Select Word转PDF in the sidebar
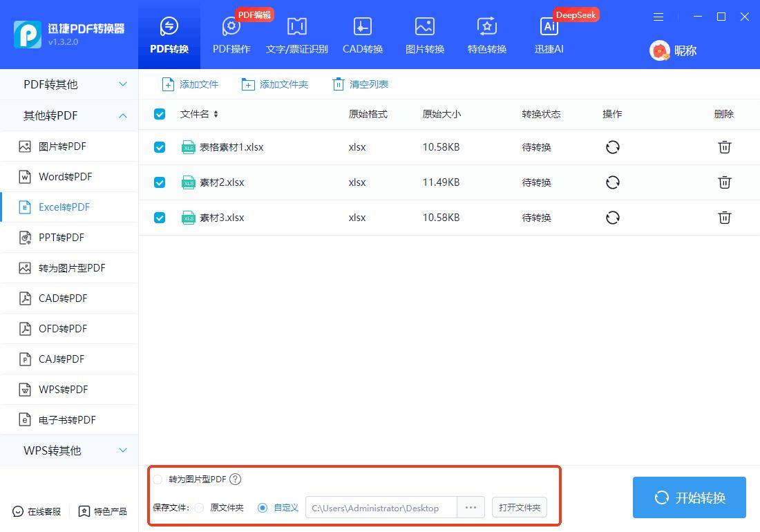This screenshot has height=532, width=760. coord(65,177)
